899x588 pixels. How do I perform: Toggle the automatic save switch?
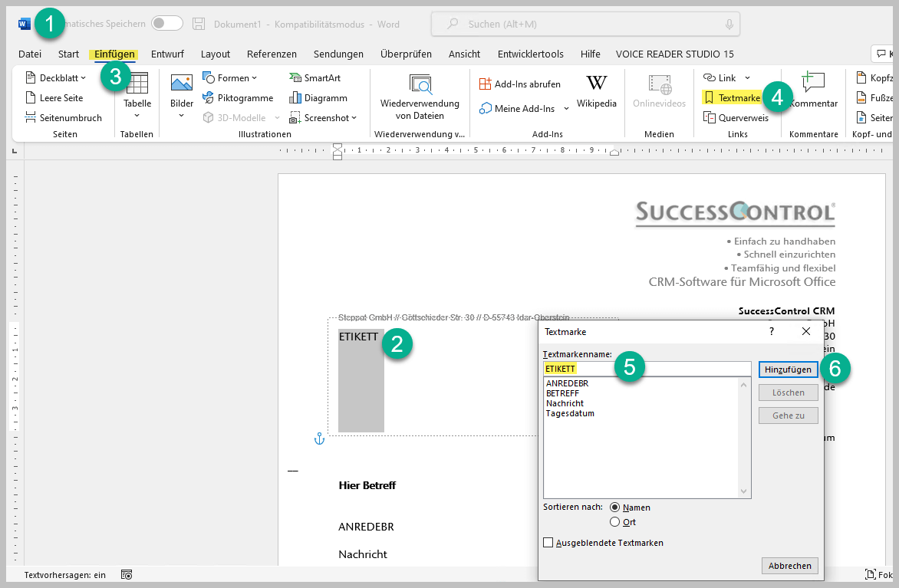(x=167, y=24)
